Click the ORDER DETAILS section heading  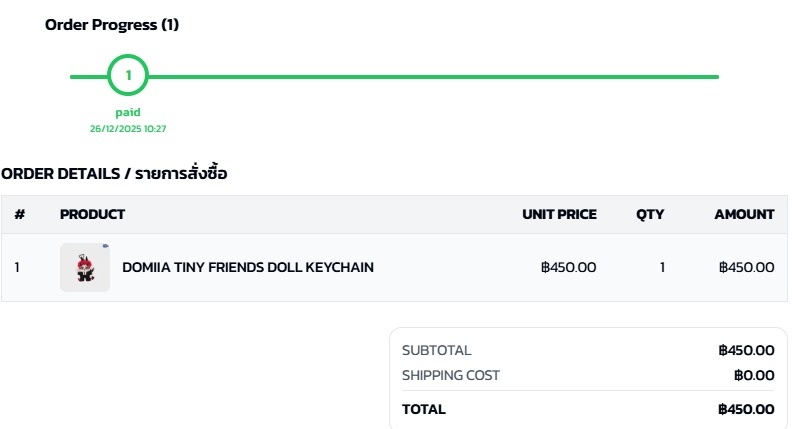[114, 174]
